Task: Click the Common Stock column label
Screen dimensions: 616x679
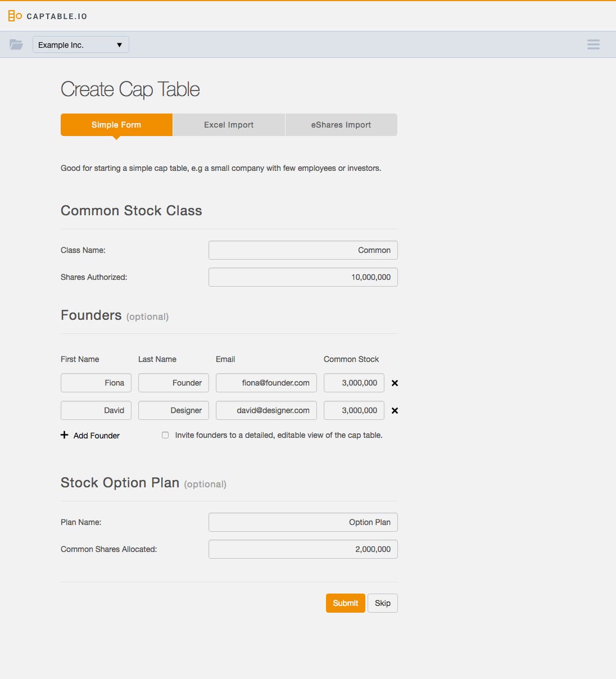Action: pos(351,359)
